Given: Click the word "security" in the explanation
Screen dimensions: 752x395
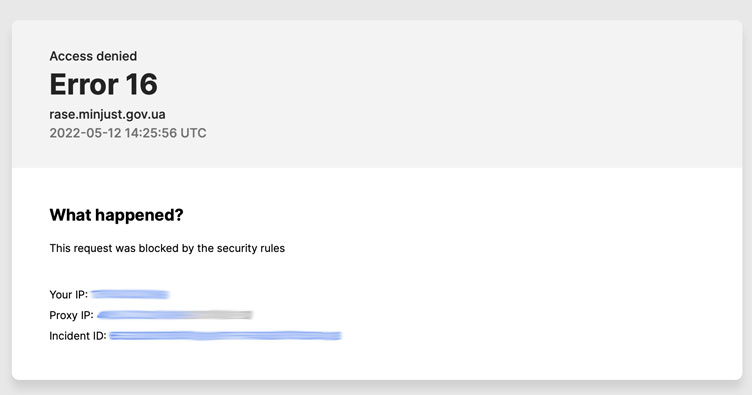Looking at the screenshot, I should 236,248.
